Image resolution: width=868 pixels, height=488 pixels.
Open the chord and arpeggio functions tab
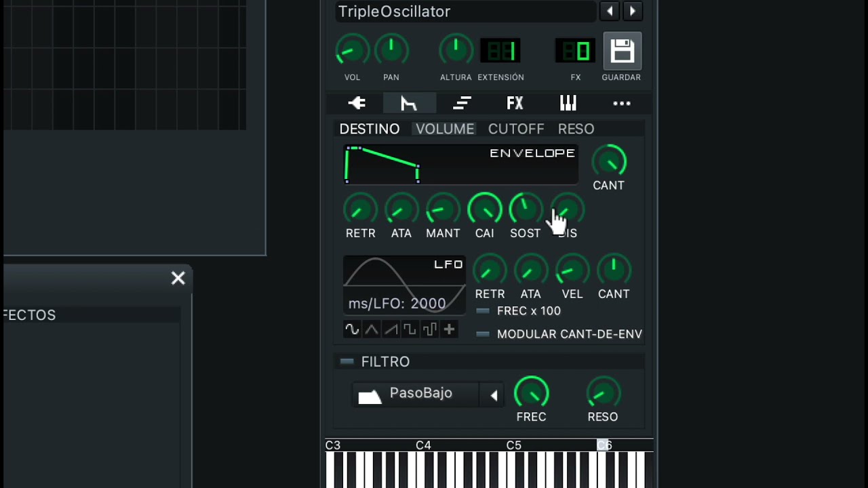tap(462, 103)
